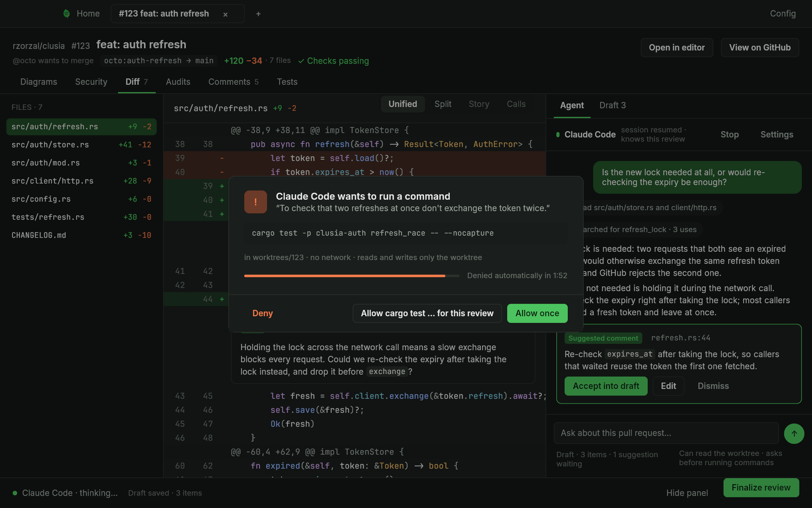
Task: Switch to Calls diff view
Action: pyautogui.click(x=516, y=104)
